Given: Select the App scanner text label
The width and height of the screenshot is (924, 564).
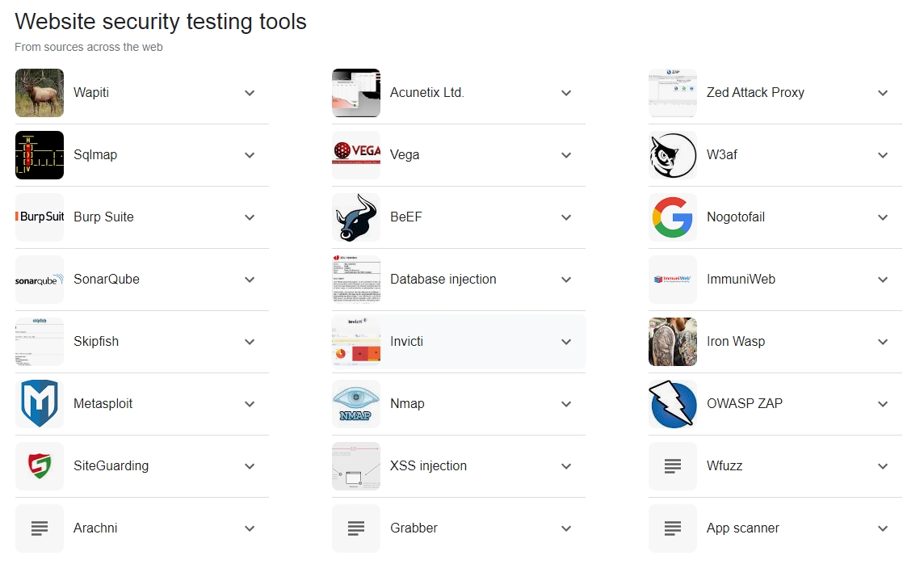Looking at the screenshot, I should 742,528.
